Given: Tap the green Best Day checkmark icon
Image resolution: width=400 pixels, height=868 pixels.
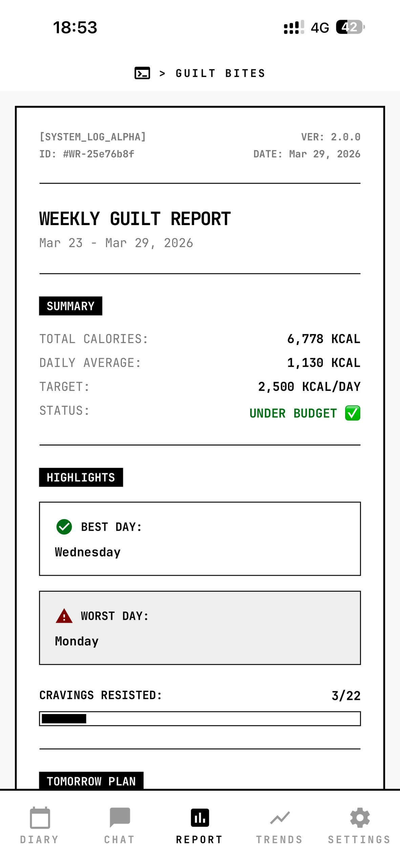Looking at the screenshot, I should coord(64,527).
